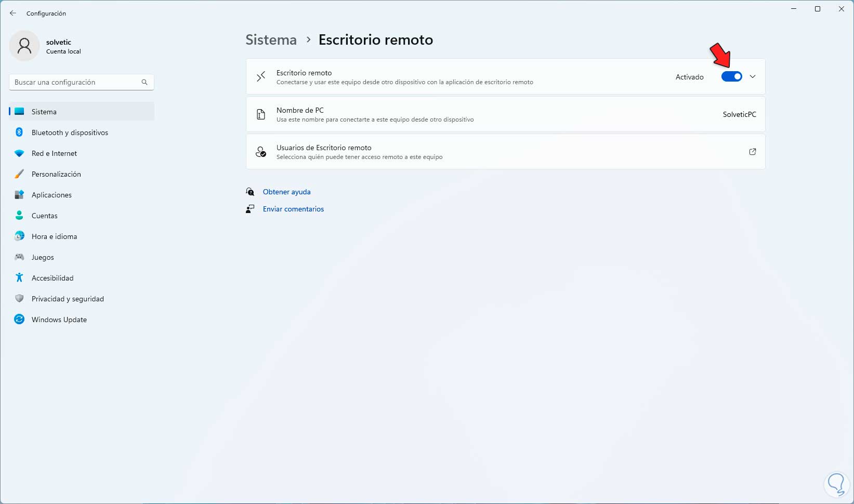854x504 pixels.
Task: Turn off the Escritorio remoto toggle
Action: tap(731, 77)
